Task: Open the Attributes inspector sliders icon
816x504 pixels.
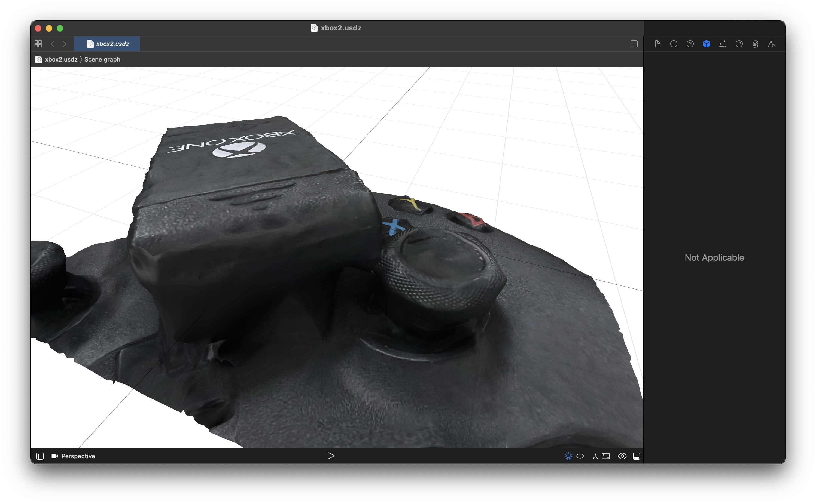Action: coord(723,44)
